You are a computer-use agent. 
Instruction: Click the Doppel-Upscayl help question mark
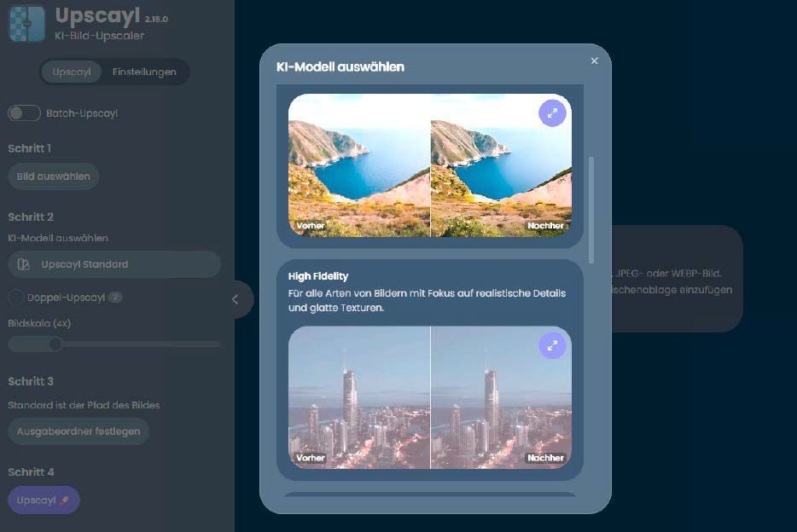click(x=115, y=298)
